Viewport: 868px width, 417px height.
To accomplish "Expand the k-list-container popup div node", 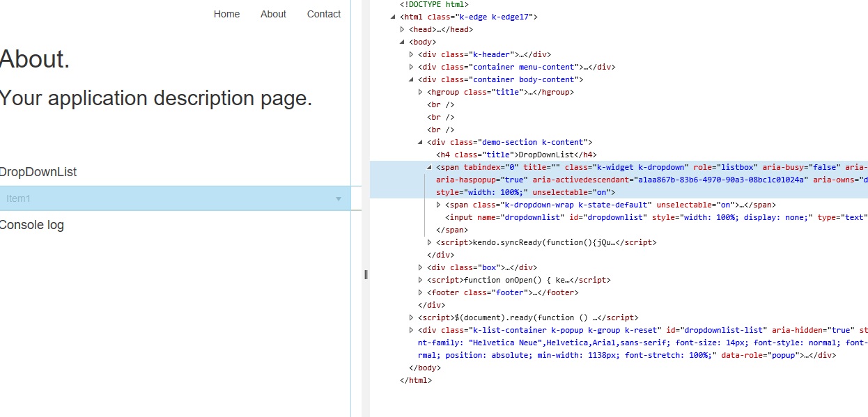I will (x=412, y=330).
